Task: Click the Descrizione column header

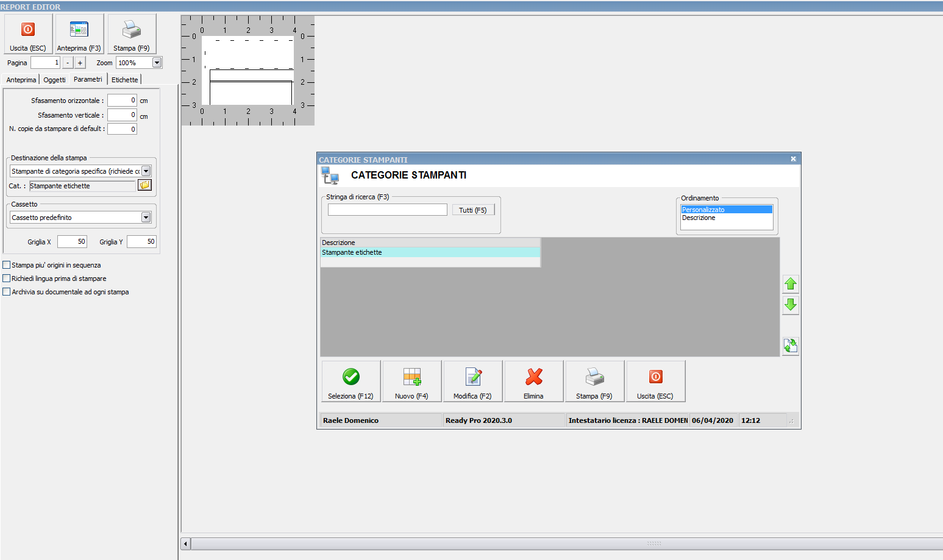Action: pyautogui.click(x=430, y=243)
